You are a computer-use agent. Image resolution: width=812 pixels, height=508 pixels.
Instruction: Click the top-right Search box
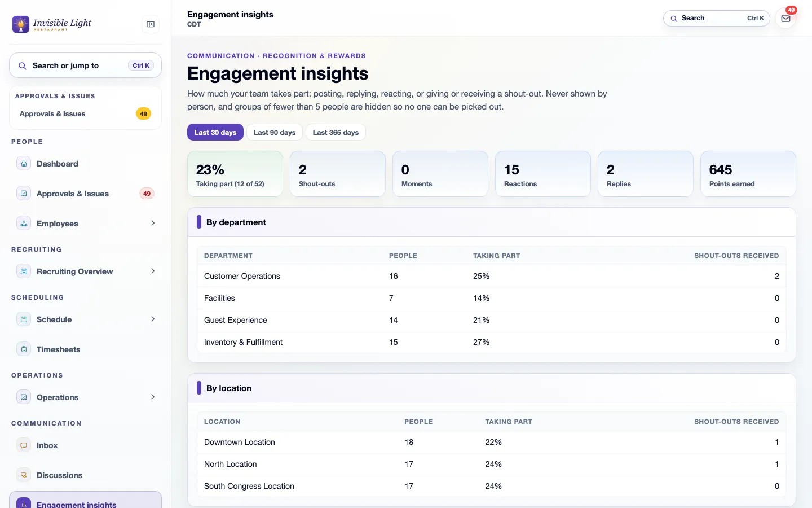tap(716, 19)
